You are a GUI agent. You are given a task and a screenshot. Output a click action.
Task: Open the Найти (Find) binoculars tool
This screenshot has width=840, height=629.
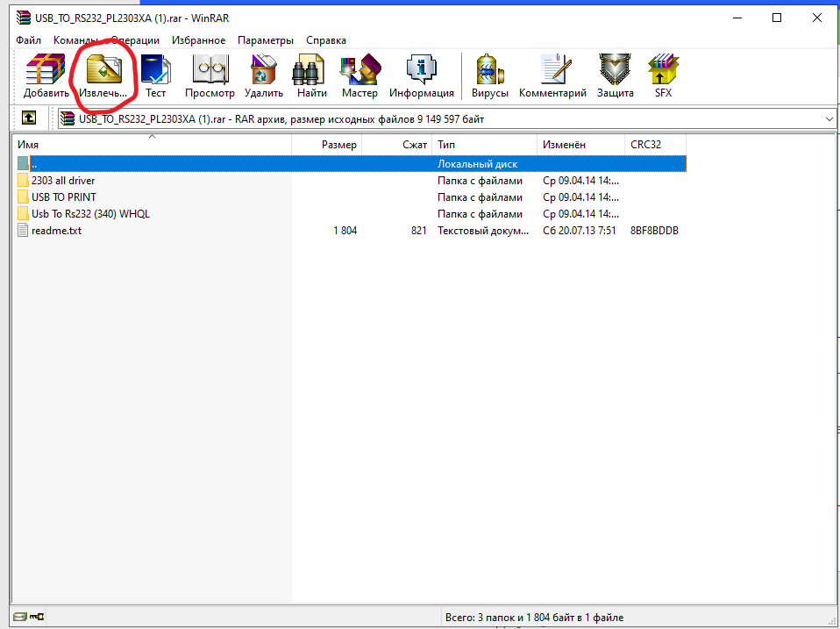pos(309,69)
